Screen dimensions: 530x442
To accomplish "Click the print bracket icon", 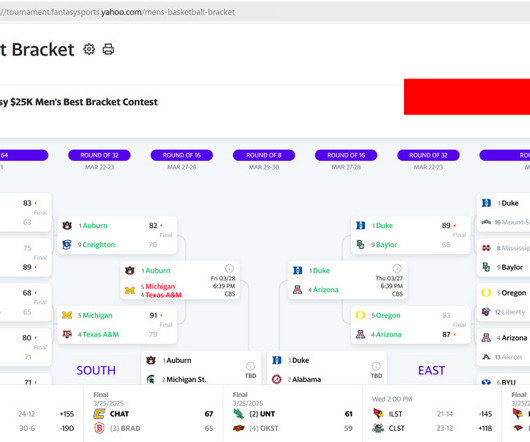I will pyautogui.click(x=108, y=49).
